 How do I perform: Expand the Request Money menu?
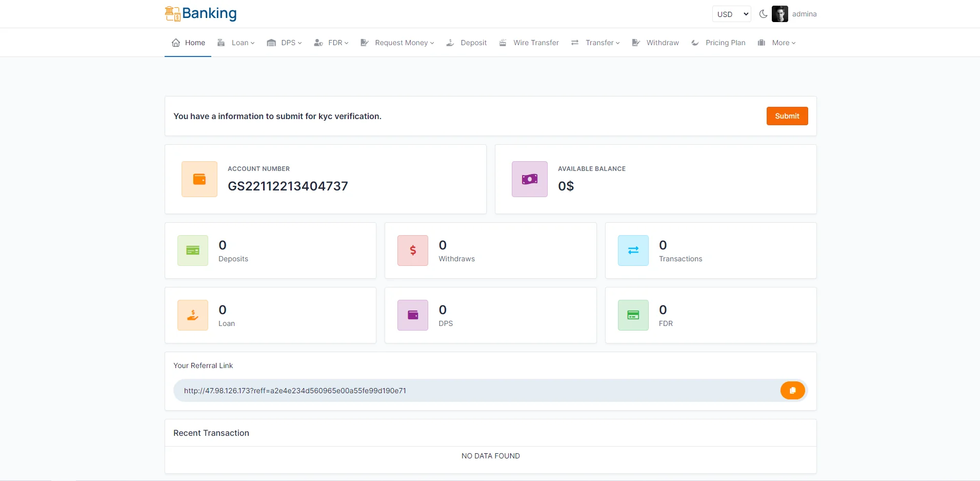[397, 43]
